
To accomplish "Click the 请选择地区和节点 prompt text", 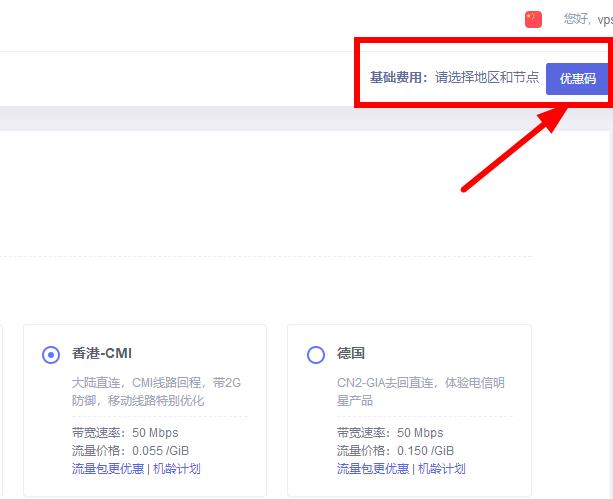I will tap(487, 77).
